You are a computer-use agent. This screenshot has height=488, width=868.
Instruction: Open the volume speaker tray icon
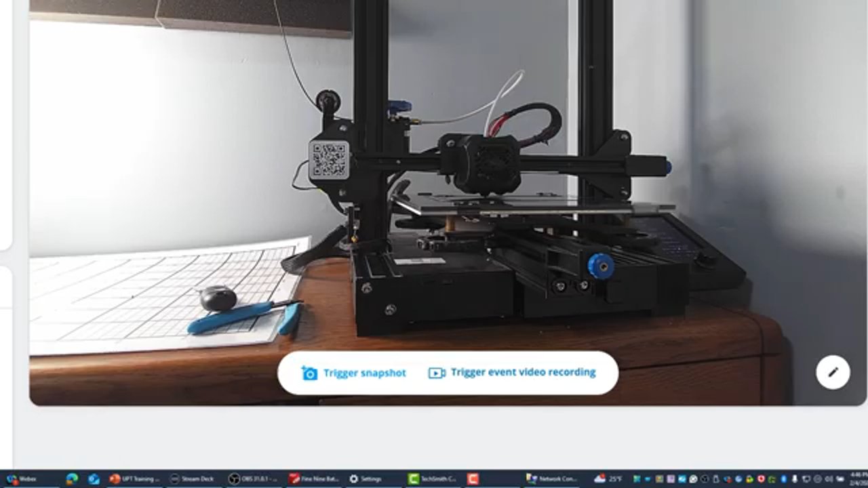[829, 479]
